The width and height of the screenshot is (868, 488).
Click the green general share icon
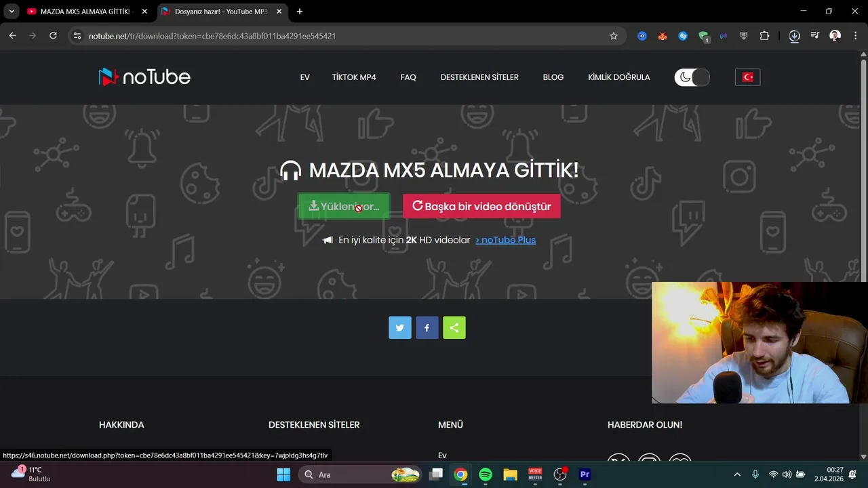[454, 328]
